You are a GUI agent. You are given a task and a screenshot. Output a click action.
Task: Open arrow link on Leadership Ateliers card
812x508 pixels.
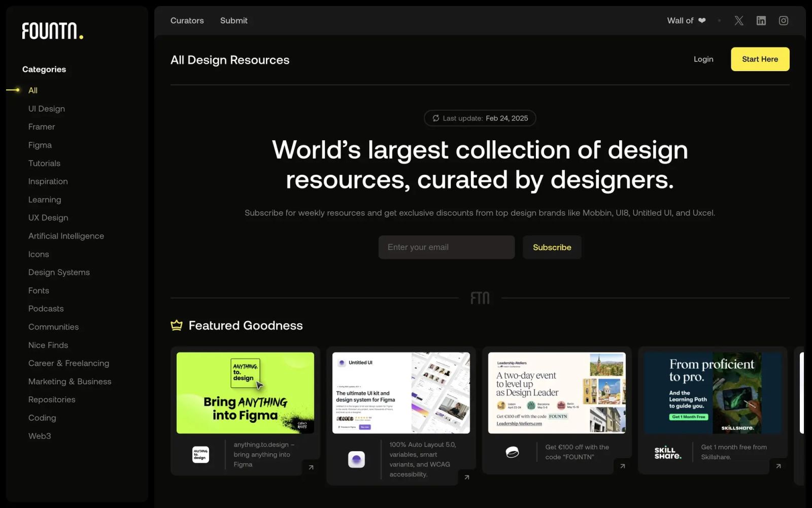[623, 466]
